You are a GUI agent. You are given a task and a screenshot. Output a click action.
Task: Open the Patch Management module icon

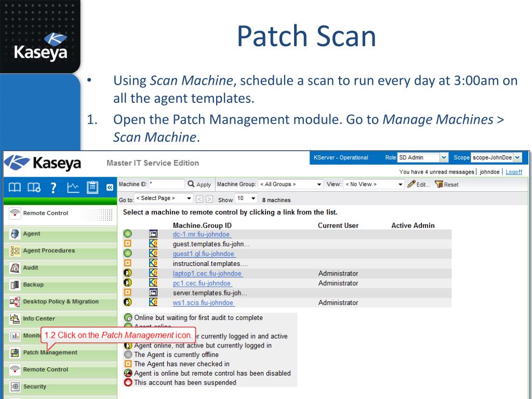15,353
